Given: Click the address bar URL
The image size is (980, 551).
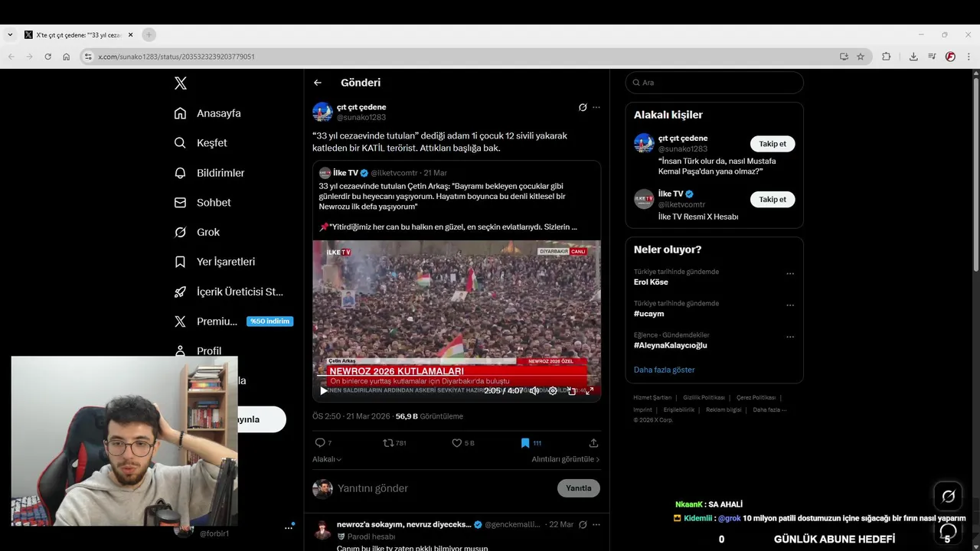Looking at the screenshot, I should click(177, 57).
